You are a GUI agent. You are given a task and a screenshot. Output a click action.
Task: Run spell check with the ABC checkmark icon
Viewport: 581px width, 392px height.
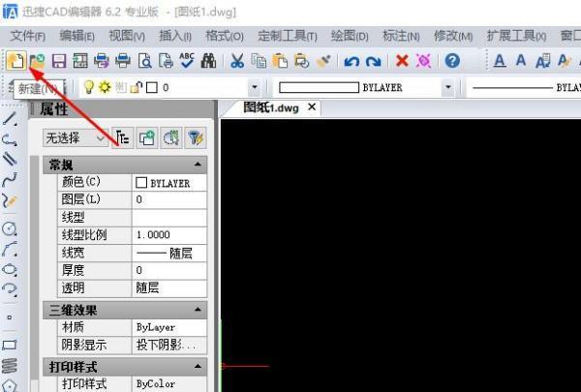click(x=187, y=60)
